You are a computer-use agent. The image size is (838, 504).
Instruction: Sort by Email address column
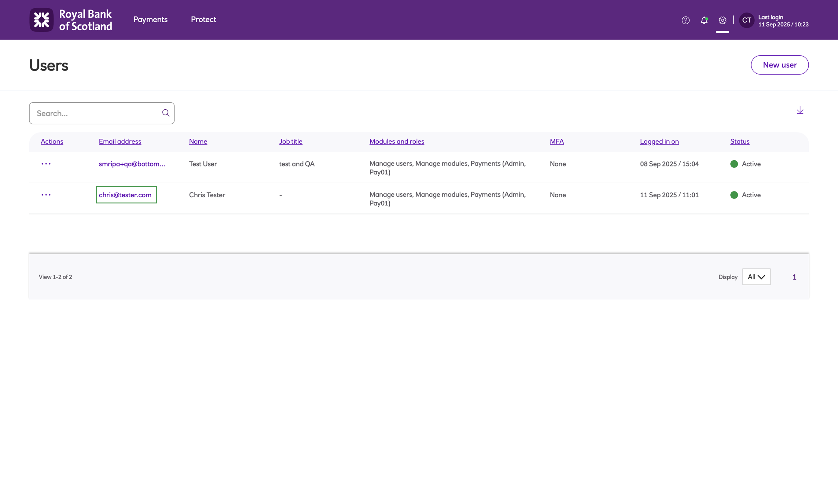point(119,141)
